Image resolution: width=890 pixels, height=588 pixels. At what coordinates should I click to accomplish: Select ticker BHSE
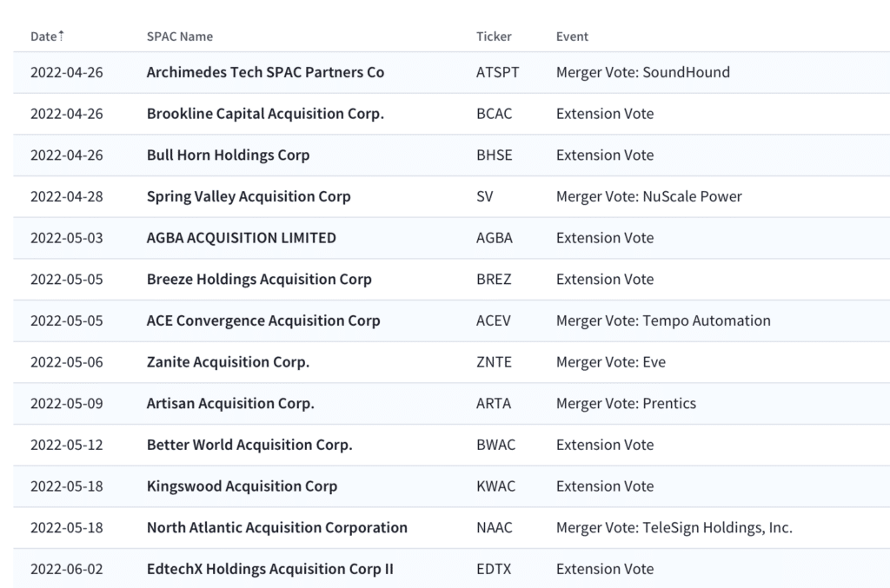click(495, 155)
